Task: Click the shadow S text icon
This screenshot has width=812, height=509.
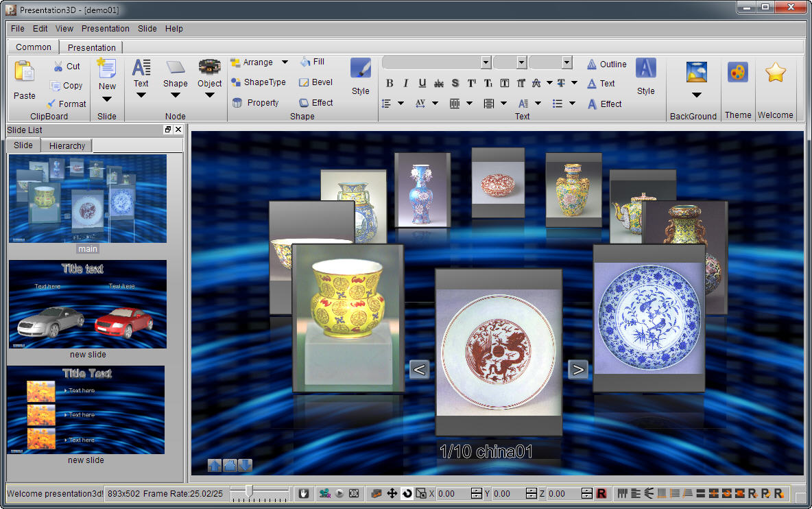Action: (455, 83)
